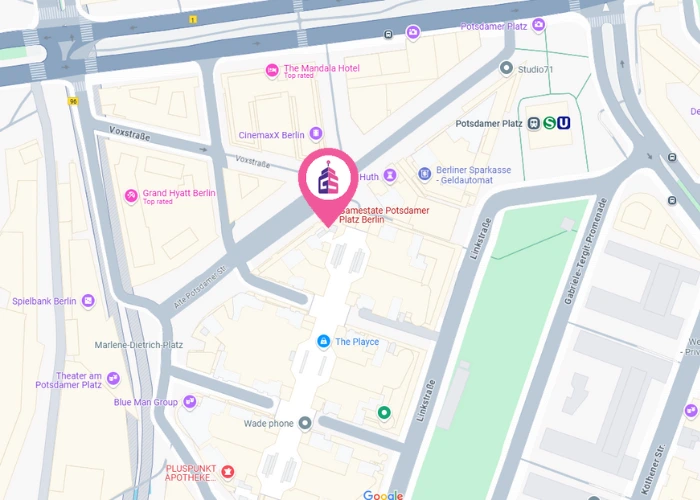Image resolution: width=700 pixels, height=500 pixels.
Task: Click the Studio71 grey location marker
Action: [506, 68]
